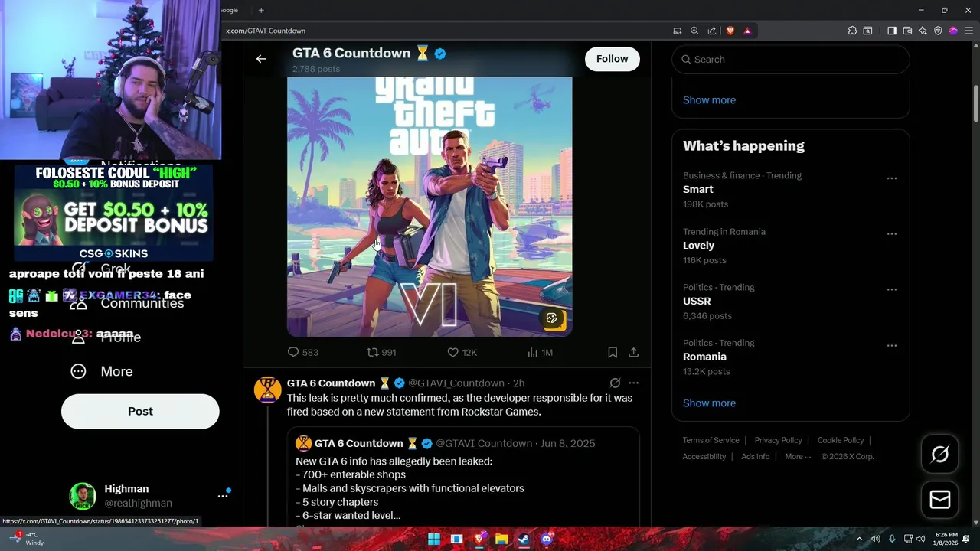Open the tab search icon in toolbar
This screenshot has width=980, height=551.
(867, 31)
